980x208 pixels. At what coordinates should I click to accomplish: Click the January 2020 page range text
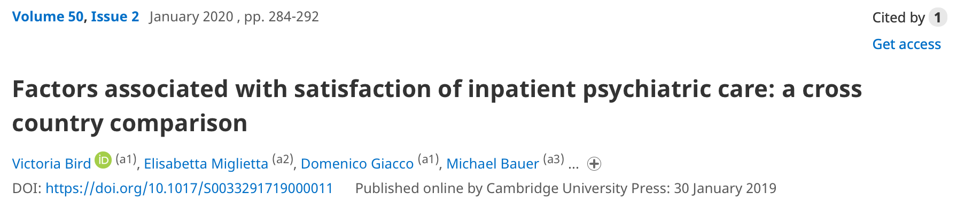[234, 17]
